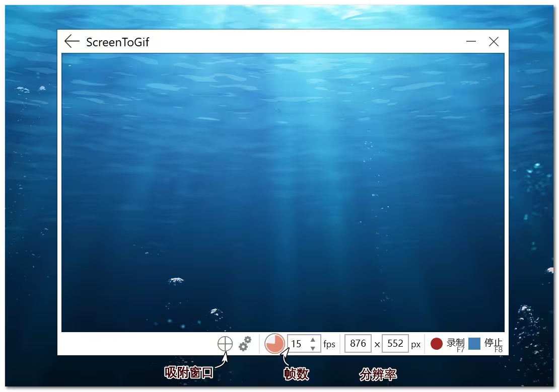The height and width of the screenshot is (392, 559).
Task: Stop recording with the blue 停止 button
Action: pyautogui.click(x=485, y=344)
